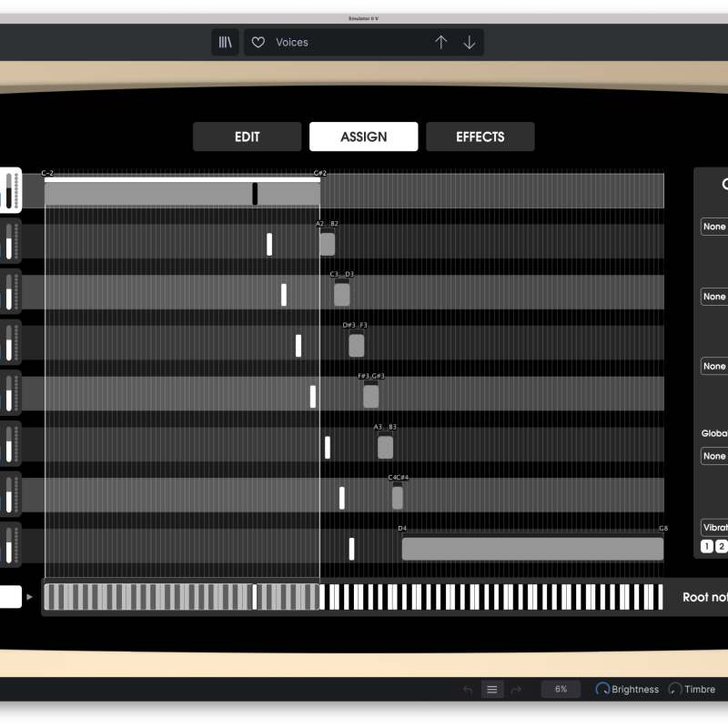Click the root note marker in C4–C#4 row
This screenshot has height=728, width=728.
342,498
